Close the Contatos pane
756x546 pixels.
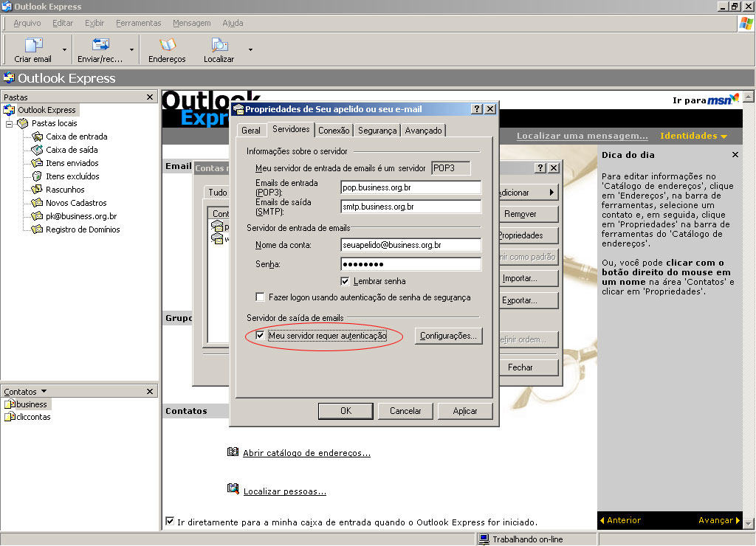150,391
